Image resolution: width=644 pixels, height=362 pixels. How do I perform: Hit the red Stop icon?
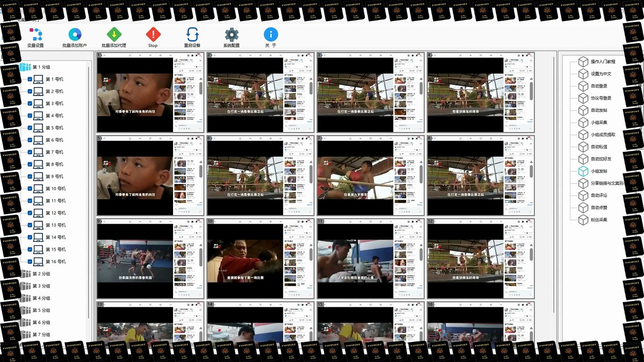[x=153, y=34]
